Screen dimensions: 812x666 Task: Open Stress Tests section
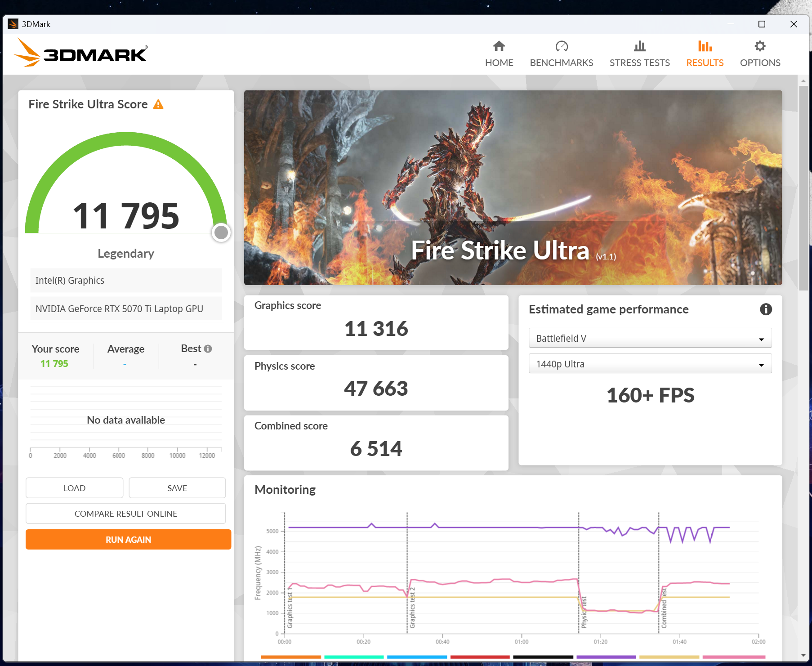tap(639, 54)
